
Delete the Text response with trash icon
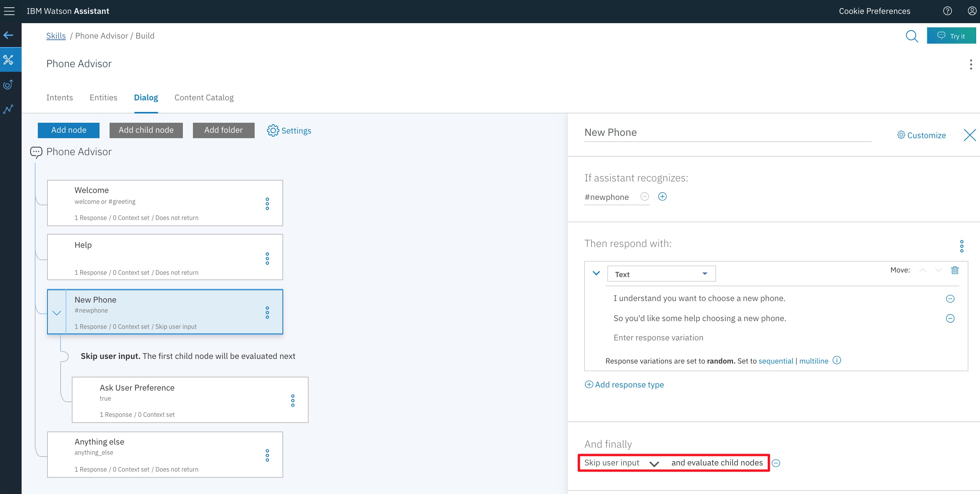[955, 270]
